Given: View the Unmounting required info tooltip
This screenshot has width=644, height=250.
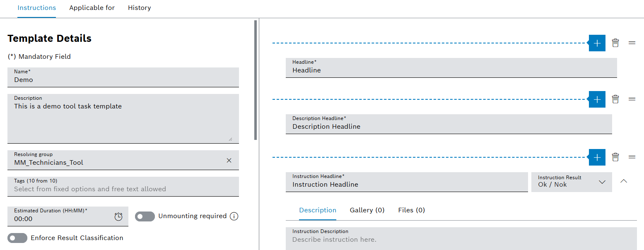Looking at the screenshot, I should tap(234, 216).
